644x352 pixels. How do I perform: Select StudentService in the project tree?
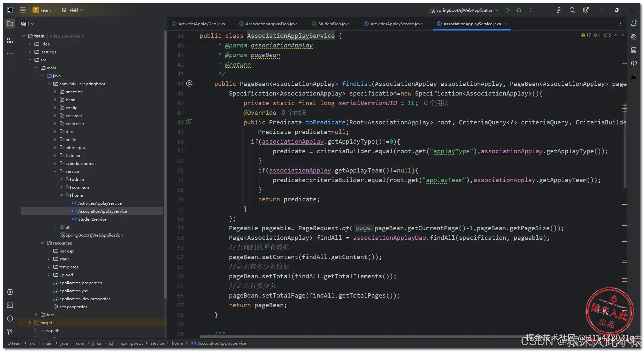[92, 219]
